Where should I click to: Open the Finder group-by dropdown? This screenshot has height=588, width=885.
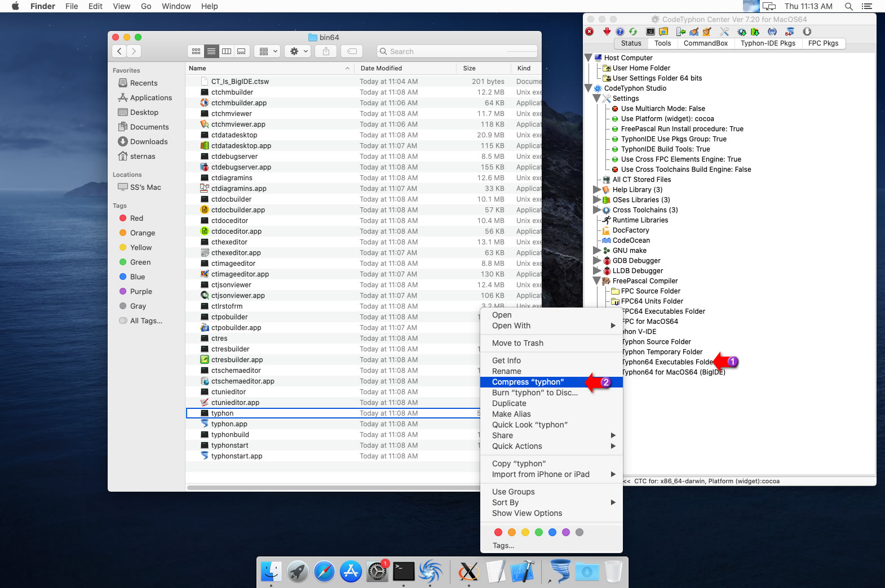point(268,51)
